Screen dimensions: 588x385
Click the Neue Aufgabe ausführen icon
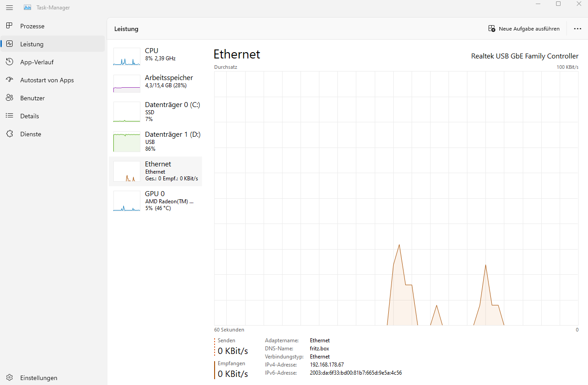(492, 28)
